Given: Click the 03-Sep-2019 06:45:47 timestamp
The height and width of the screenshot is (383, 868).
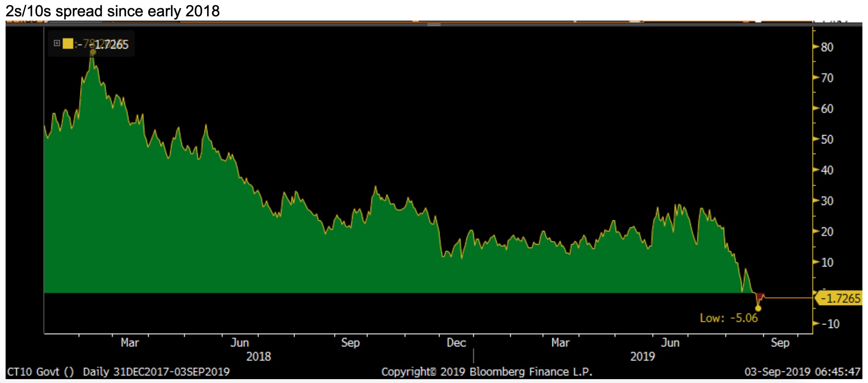Looking at the screenshot, I should pos(802,372).
